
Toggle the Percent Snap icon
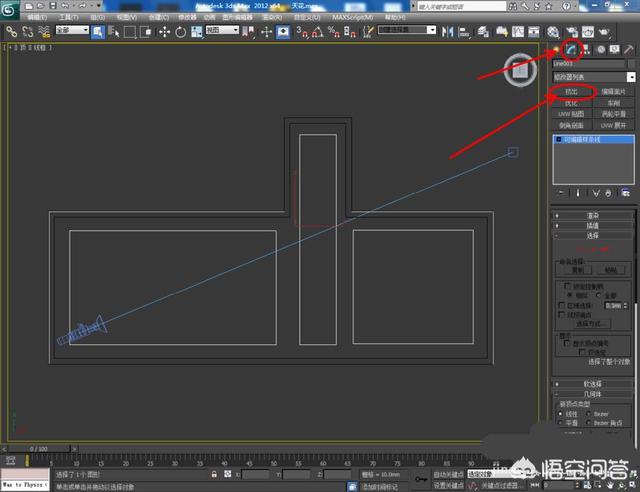(x=334, y=31)
